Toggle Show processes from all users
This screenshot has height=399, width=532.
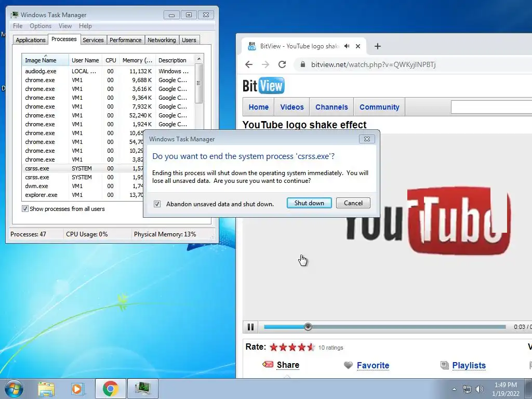tap(25, 209)
